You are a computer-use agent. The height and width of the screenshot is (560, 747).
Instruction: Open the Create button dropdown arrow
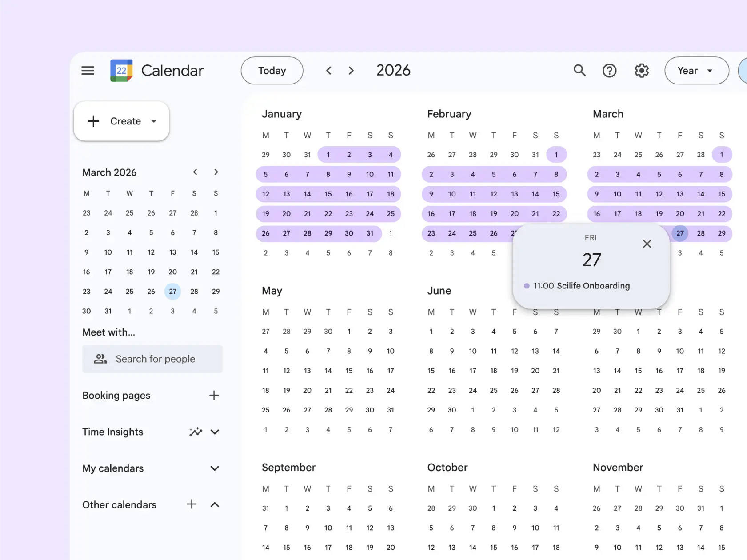pyautogui.click(x=154, y=121)
